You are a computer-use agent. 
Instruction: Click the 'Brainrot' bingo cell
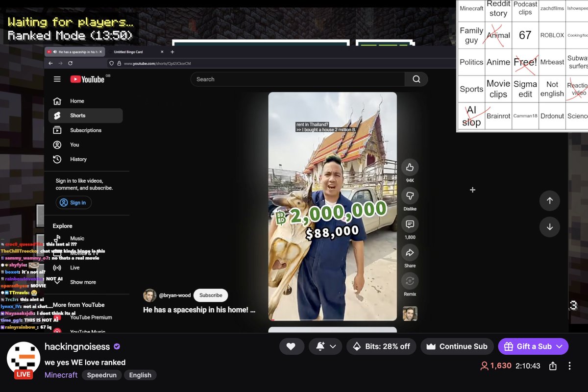point(498,116)
